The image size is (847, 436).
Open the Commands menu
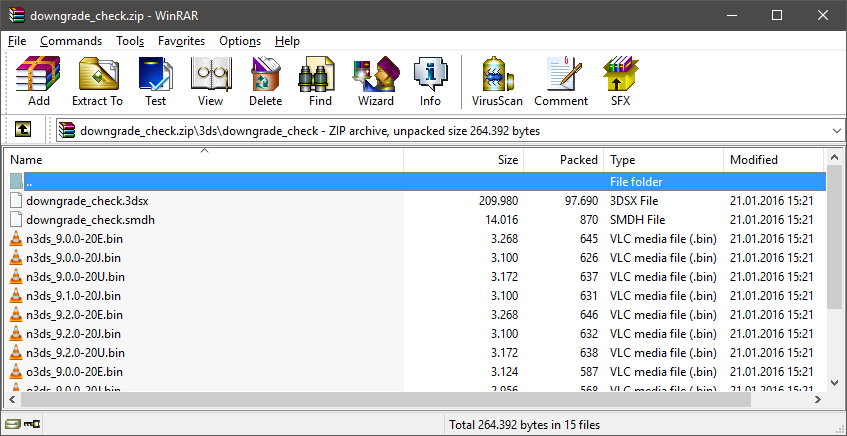click(x=71, y=41)
